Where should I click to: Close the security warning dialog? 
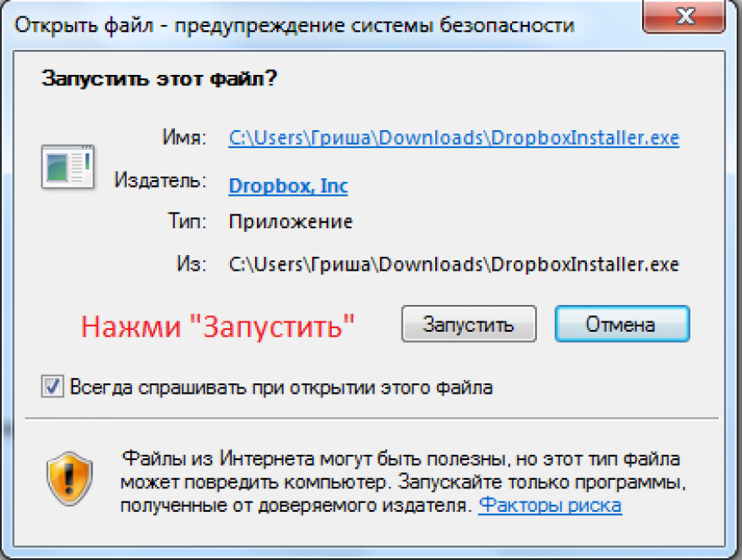pos(683,17)
